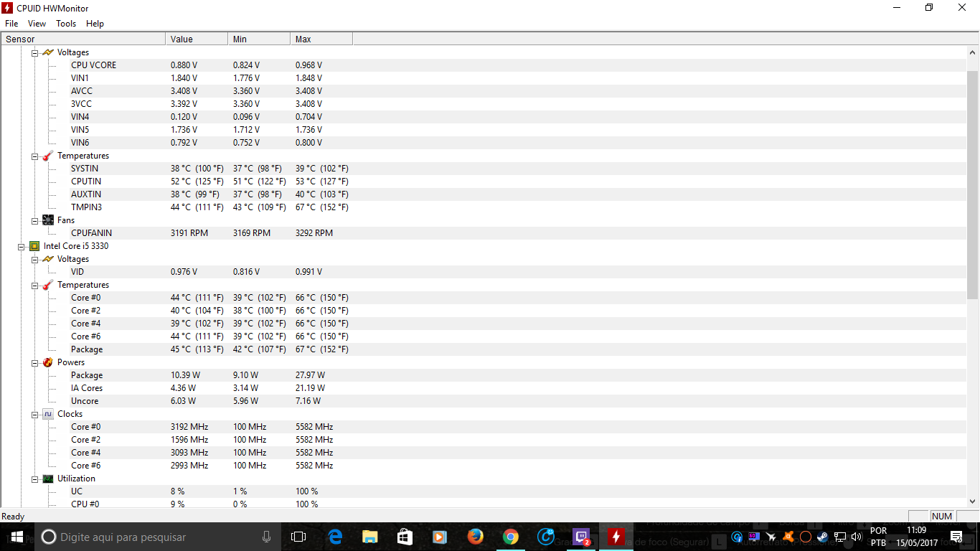This screenshot has width=980, height=551.
Task: Click the vertical scrollbar thumb
Action: (973, 185)
